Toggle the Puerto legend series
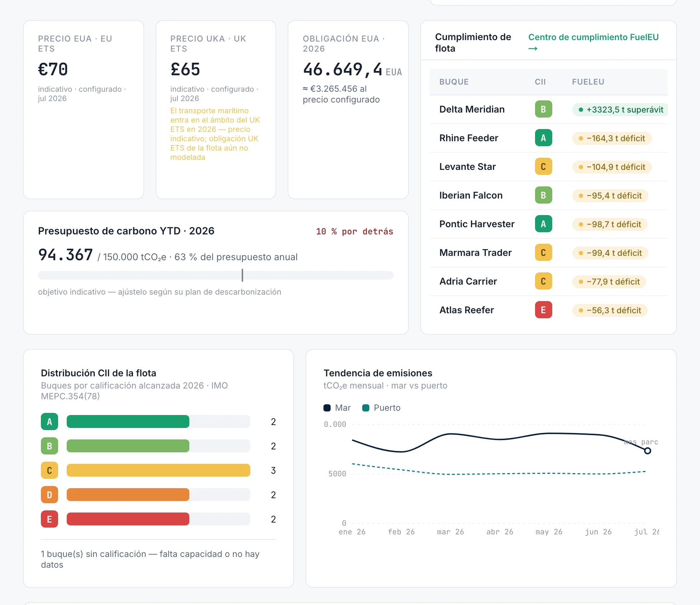 click(x=381, y=408)
